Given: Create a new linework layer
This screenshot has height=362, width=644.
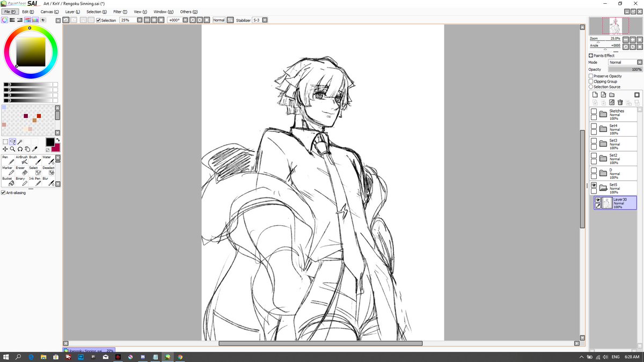Looking at the screenshot, I should click(x=603, y=95).
